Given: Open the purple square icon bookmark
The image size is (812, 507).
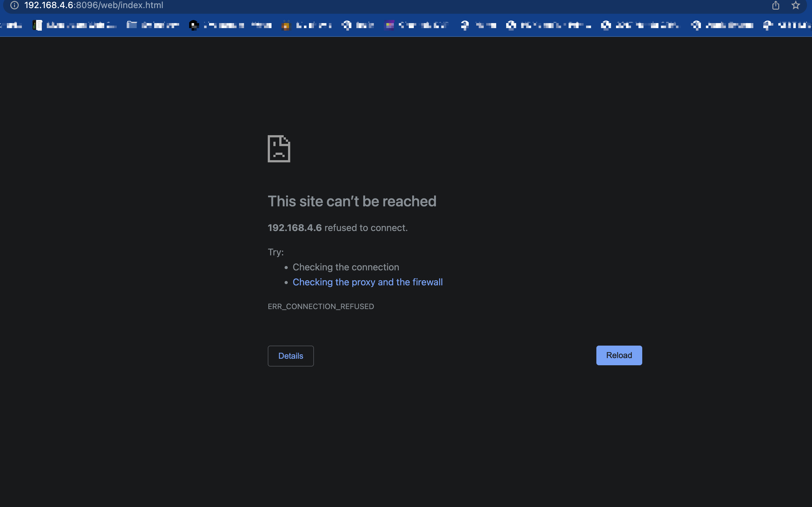Looking at the screenshot, I should (x=389, y=25).
